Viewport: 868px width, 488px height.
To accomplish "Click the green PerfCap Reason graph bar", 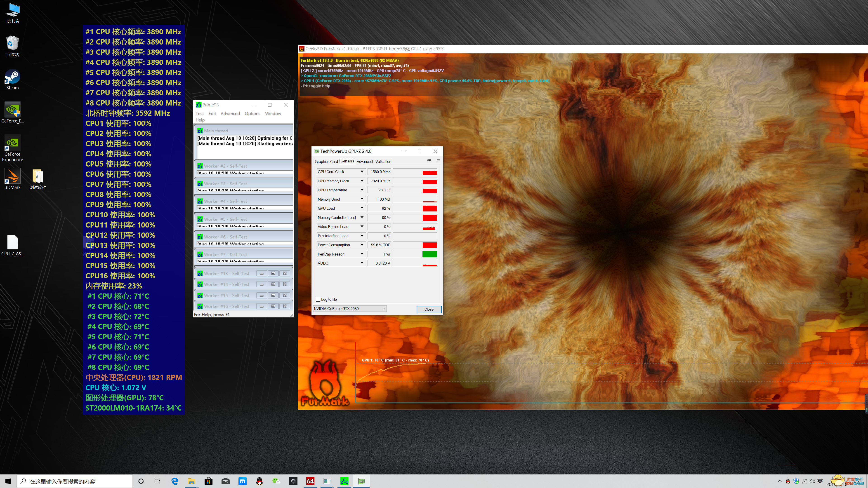I will point(429,254).
